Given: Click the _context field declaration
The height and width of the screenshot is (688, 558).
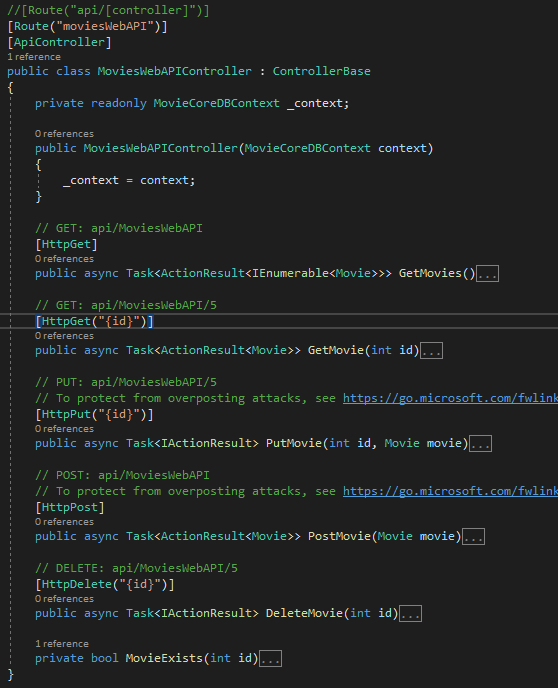Looking at the screenshot, I should [x=318, y=104].
